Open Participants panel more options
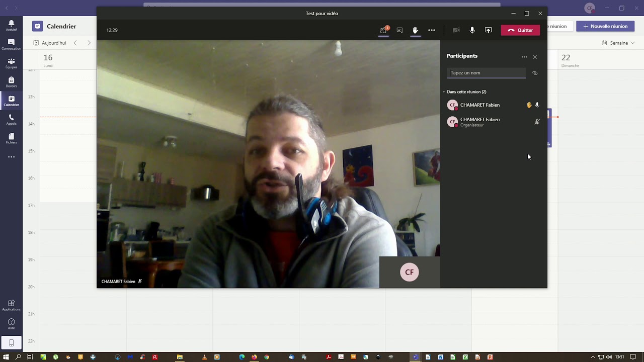 (524, 57)
